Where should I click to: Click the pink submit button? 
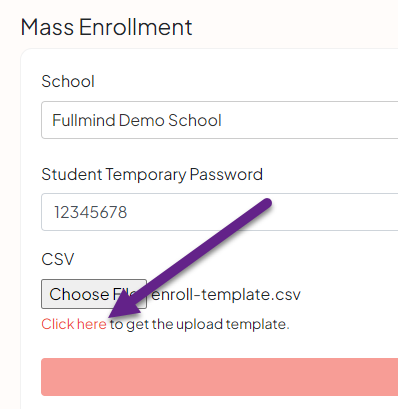(x=220, y=377)
